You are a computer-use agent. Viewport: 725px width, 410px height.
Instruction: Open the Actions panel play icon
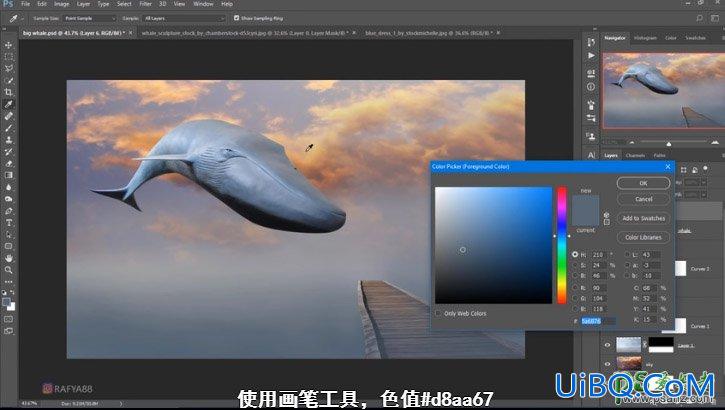[x=591, y=55]
